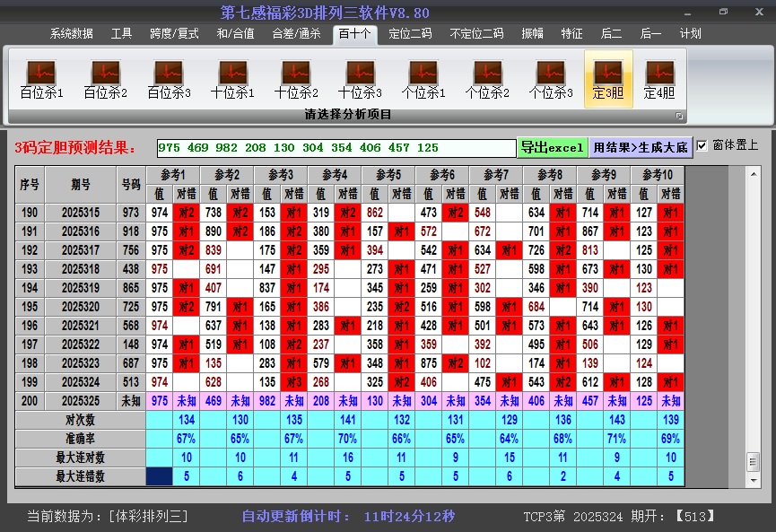Image resolution: width=776 pixels, height=532 pixels.
Task: Click the prediction results text field
Action: click(x=336, y=148)
